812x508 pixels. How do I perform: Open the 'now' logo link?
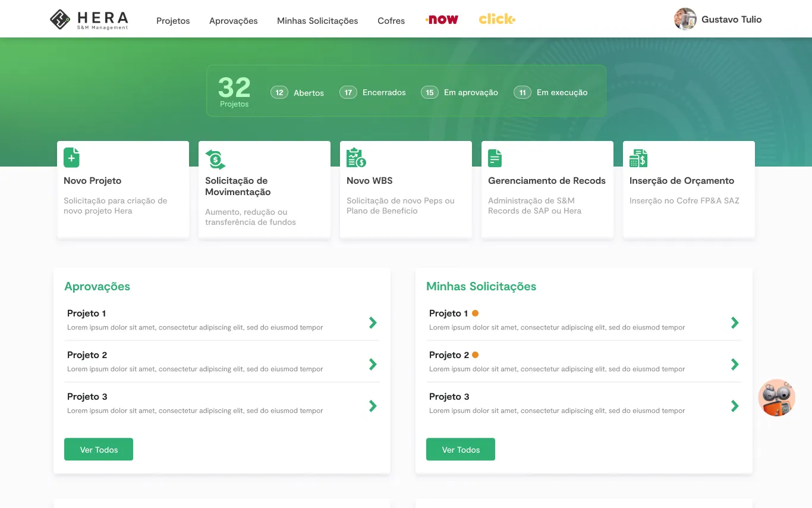(x=442, y=20)
